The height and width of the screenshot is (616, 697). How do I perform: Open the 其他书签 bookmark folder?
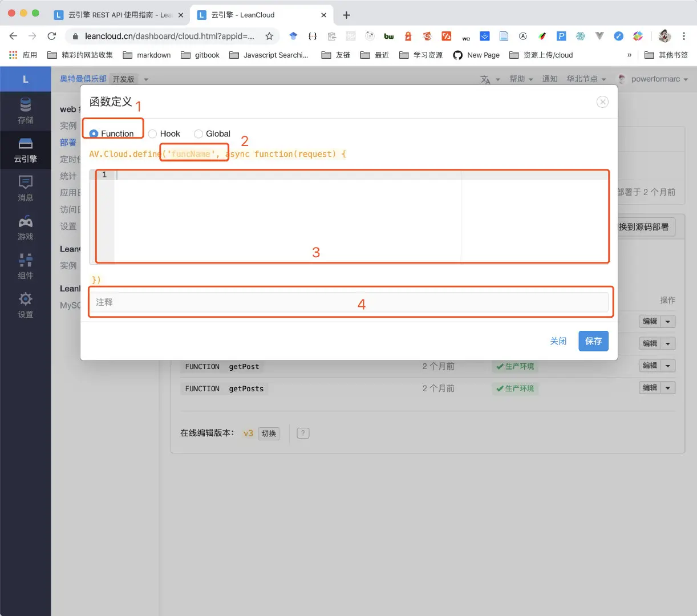(x=666, y=55)
